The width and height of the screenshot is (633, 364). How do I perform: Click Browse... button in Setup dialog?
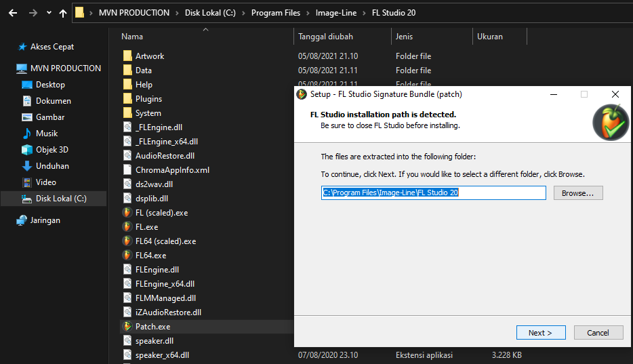pyautogui.click(x=578, y=193)
